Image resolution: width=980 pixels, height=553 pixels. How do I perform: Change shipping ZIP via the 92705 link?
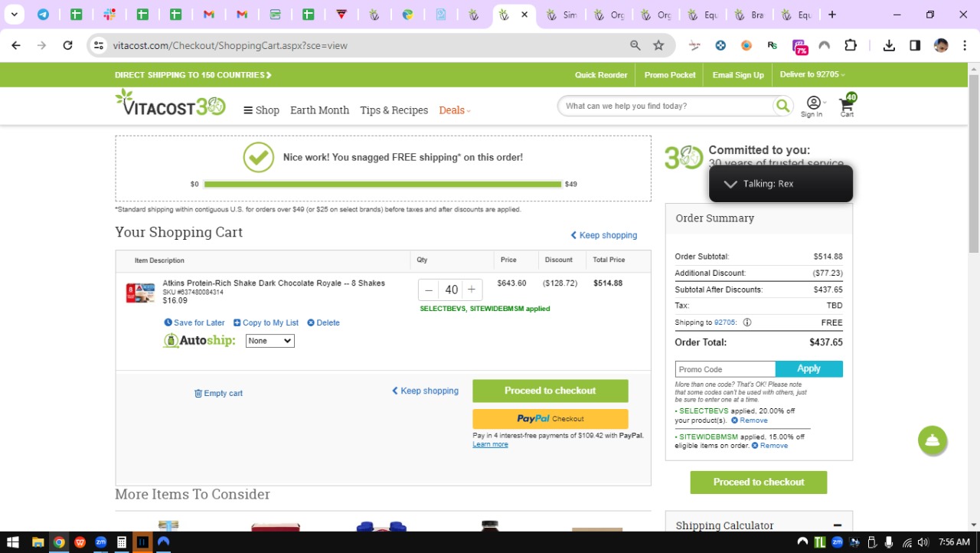pyautogui.click(x=723, y=322)
